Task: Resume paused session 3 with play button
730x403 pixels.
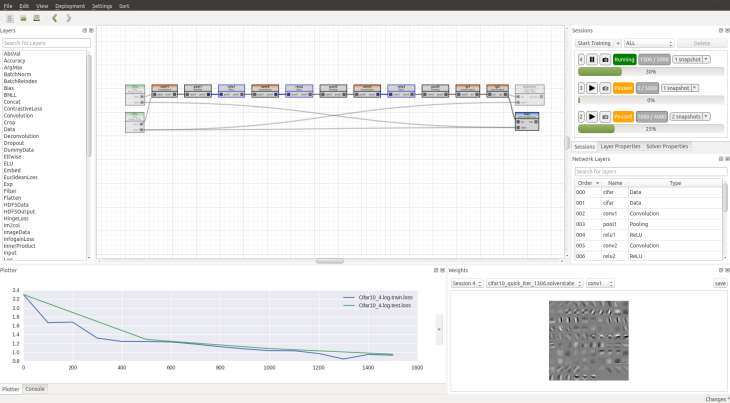Action: pos(592,88)
